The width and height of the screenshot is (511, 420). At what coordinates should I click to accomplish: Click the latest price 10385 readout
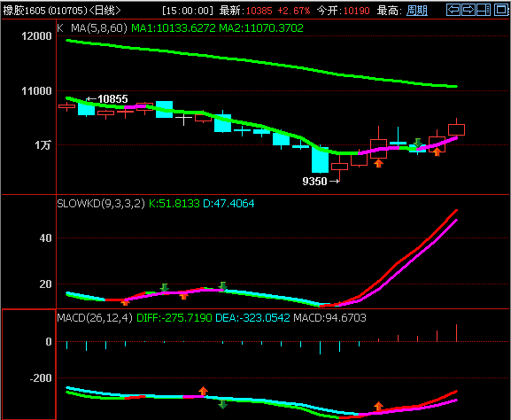point(259,11)
